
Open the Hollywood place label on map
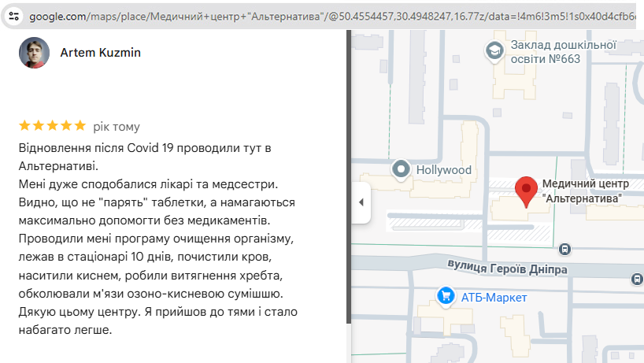443,170
